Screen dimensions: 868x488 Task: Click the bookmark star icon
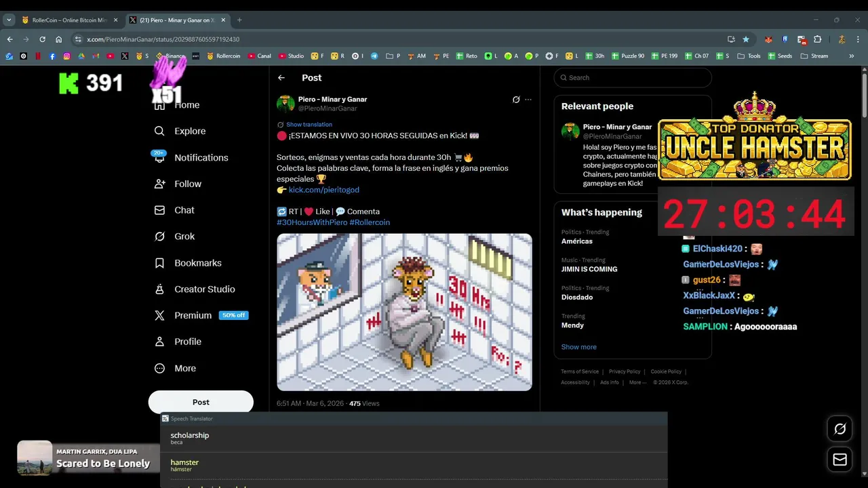pos(746,39)
